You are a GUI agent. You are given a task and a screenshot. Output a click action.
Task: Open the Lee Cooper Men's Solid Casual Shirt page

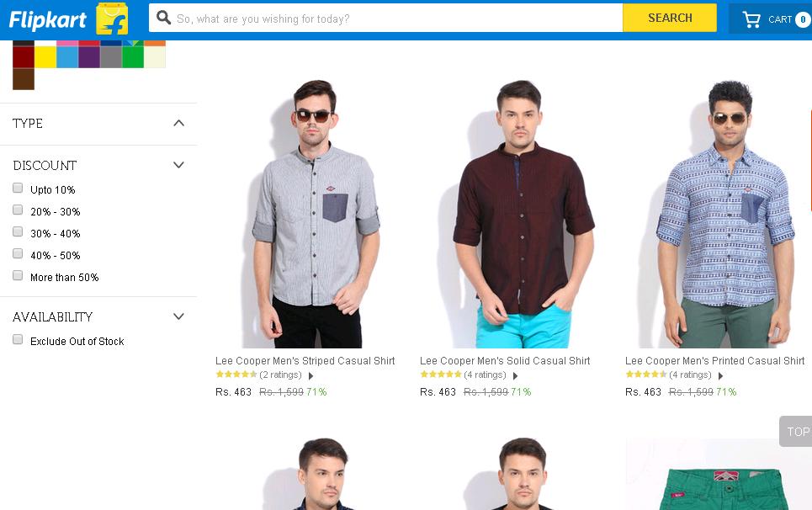[505, 360]
